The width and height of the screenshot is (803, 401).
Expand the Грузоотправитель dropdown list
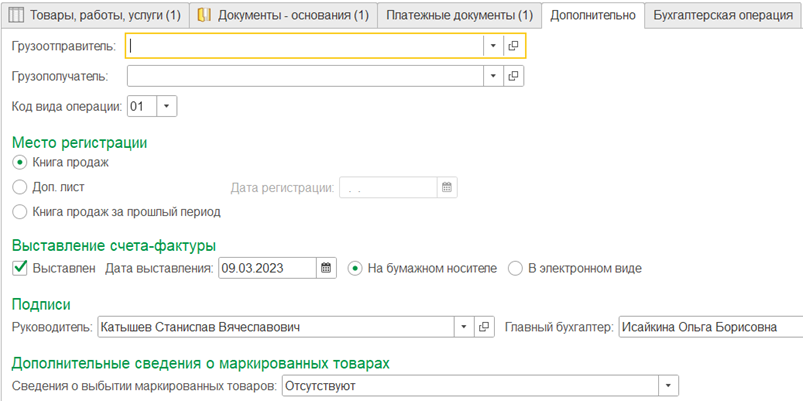493,46
